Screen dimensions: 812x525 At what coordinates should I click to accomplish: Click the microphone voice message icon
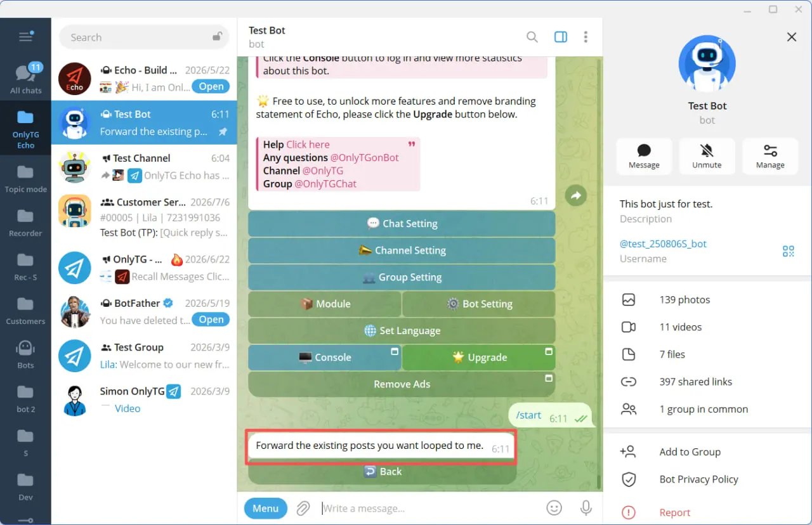tap(586, 508)
